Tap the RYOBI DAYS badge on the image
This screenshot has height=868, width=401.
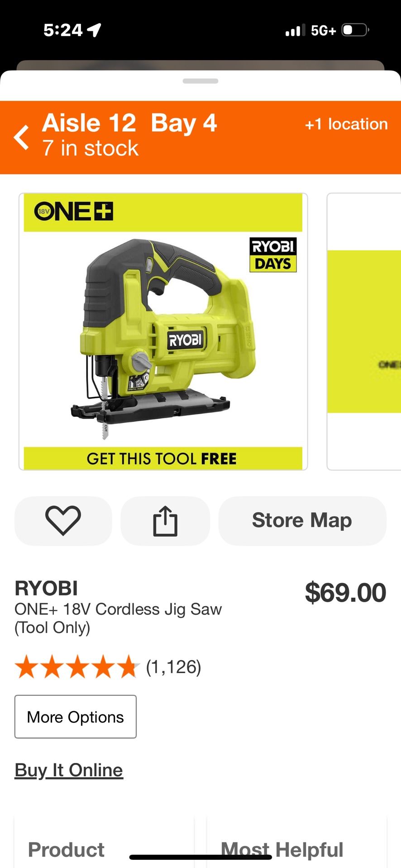pos(273,255)
